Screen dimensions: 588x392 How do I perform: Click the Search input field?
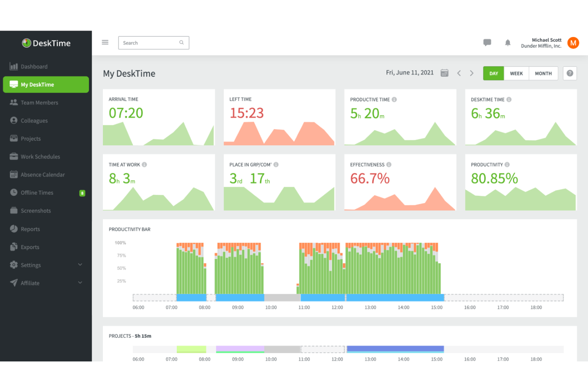pyautogui.click(x=154, y=43)
